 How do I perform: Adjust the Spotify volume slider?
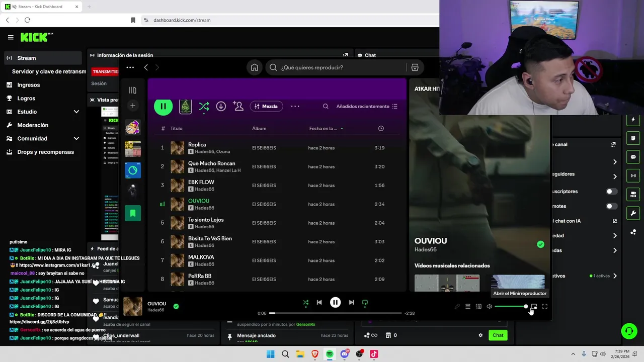[x=511, y=307]
